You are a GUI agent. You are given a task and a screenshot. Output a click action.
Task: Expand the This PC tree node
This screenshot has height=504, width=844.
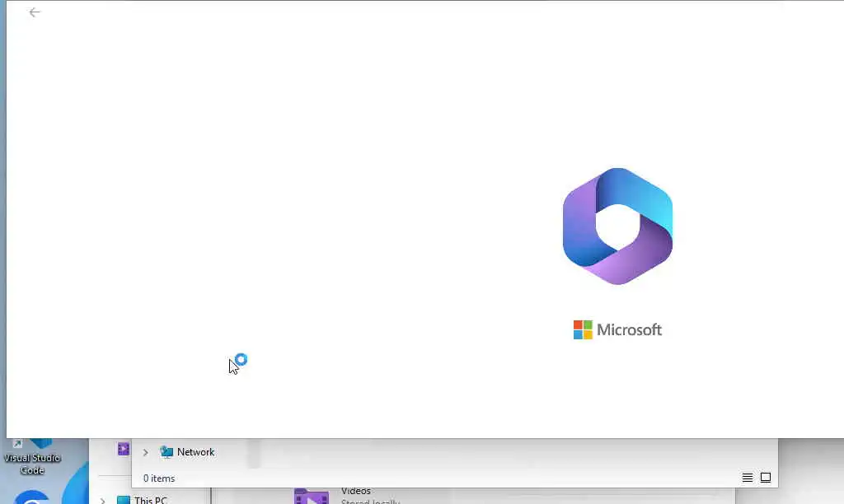click(102, 500)
